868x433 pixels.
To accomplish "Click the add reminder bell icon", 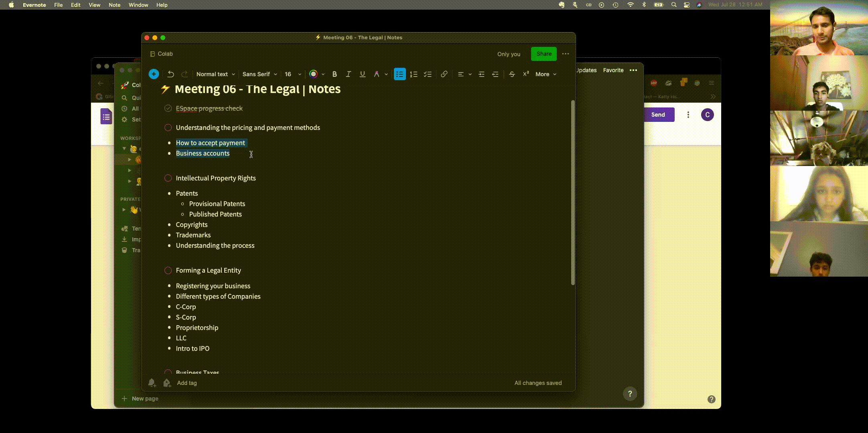I will click(152, 383).
